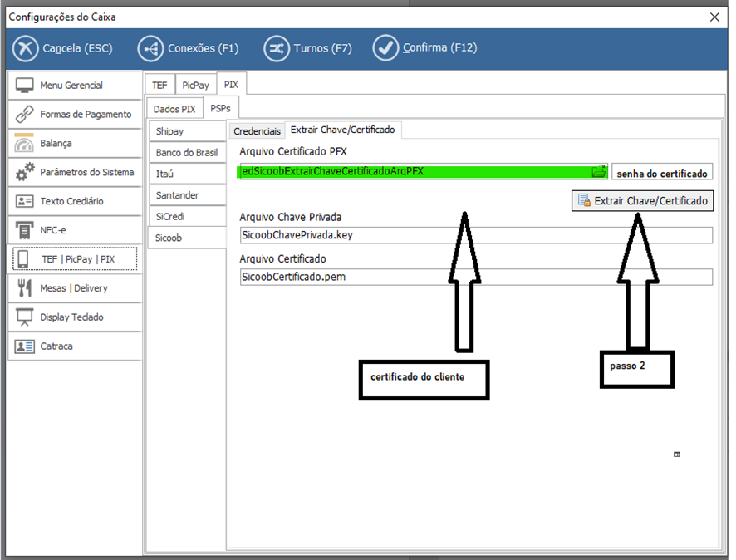This screenshot has height=560, width=736.
Task: Click the Turnos (F7) shuffle icon
Action: [276, 49]
